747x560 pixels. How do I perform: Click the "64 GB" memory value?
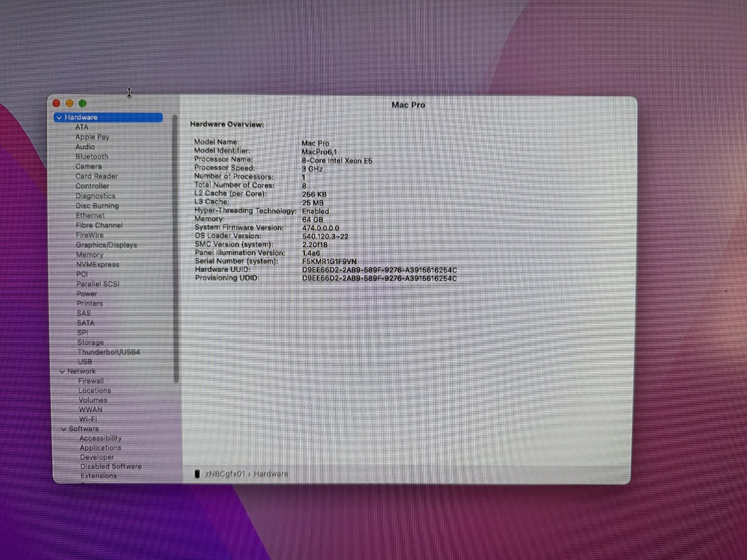(313, 220)
